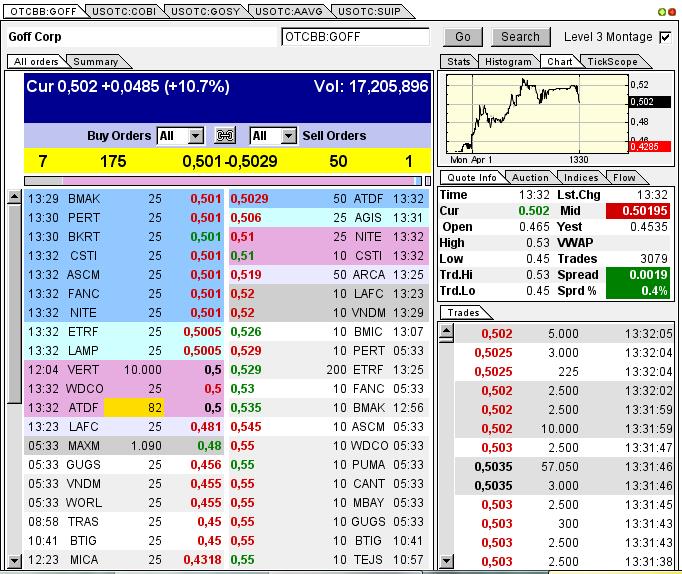This screenshot has width=682, height=574.
Task: Select the 13:32:05 trade of 5.000
Action: pyautogui.click(x=564, y=334)
